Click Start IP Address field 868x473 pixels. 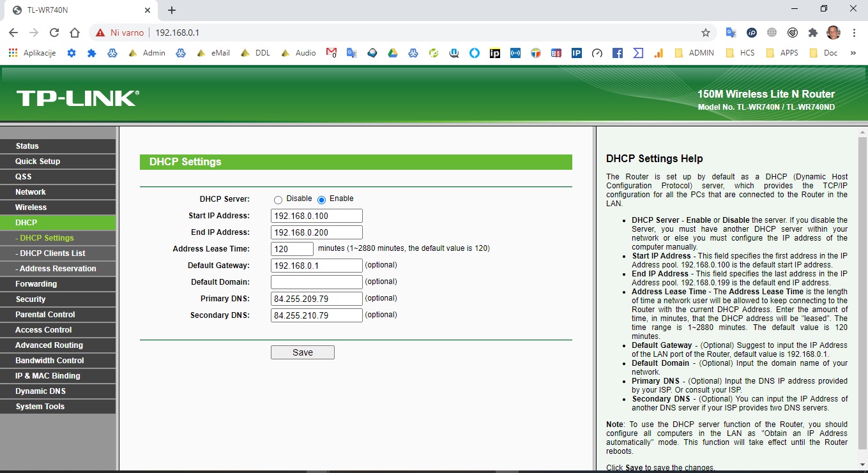click(x=317, y=216)
